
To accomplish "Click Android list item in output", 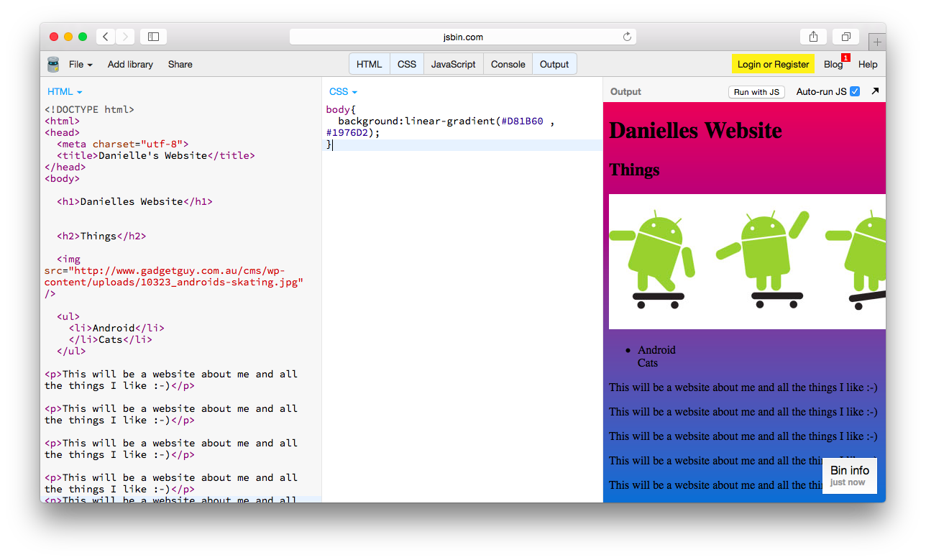I will coord(656,350).
